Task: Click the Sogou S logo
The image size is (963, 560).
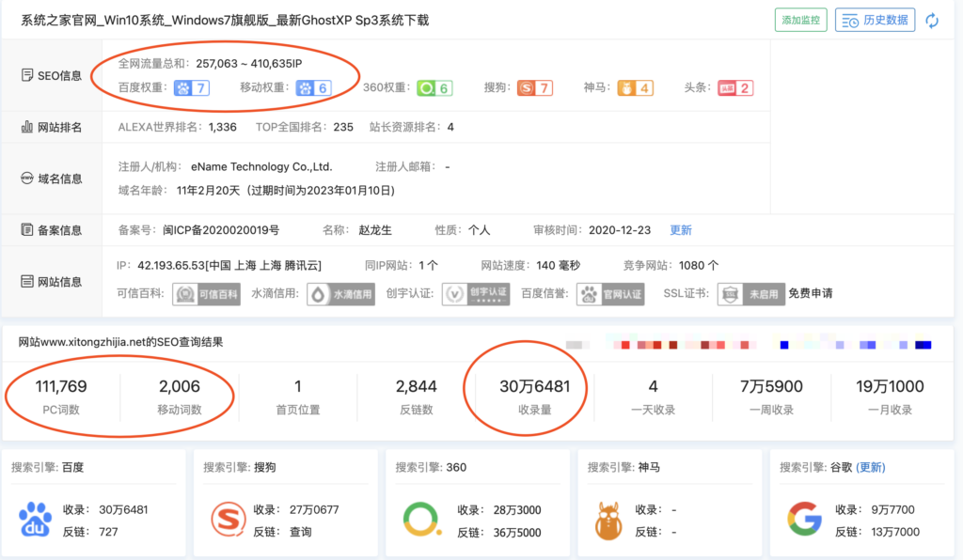Action: click(x=229, y=519)
